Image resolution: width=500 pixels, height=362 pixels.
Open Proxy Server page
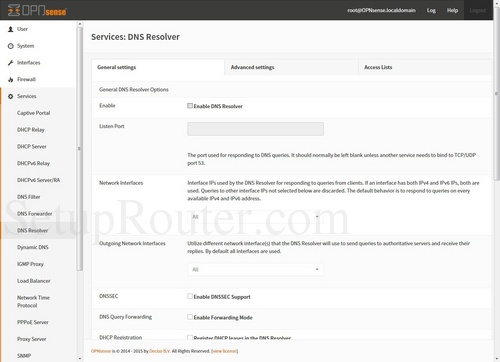[32, 339]
